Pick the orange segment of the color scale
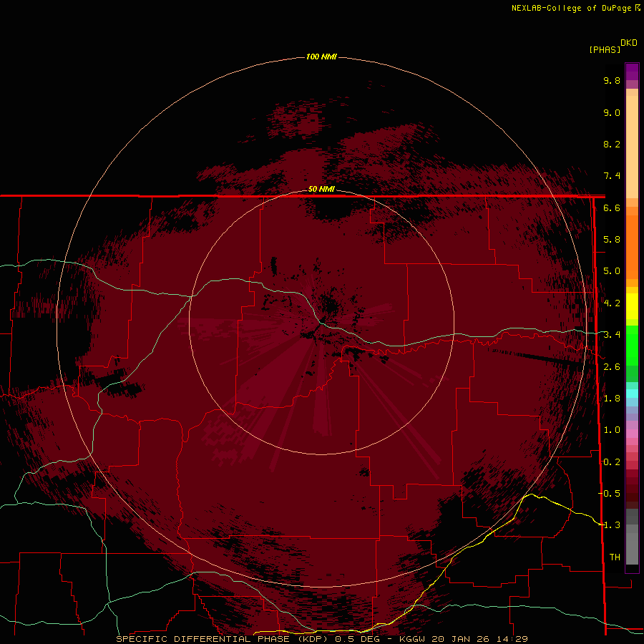This screenshot has height=644, width=644. 632,246
